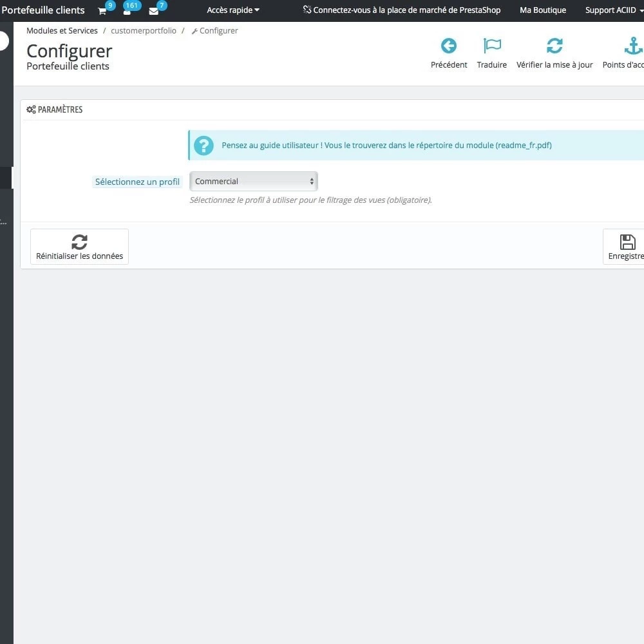Click the Enregistrer floppy disk icon

pos(627,242)
